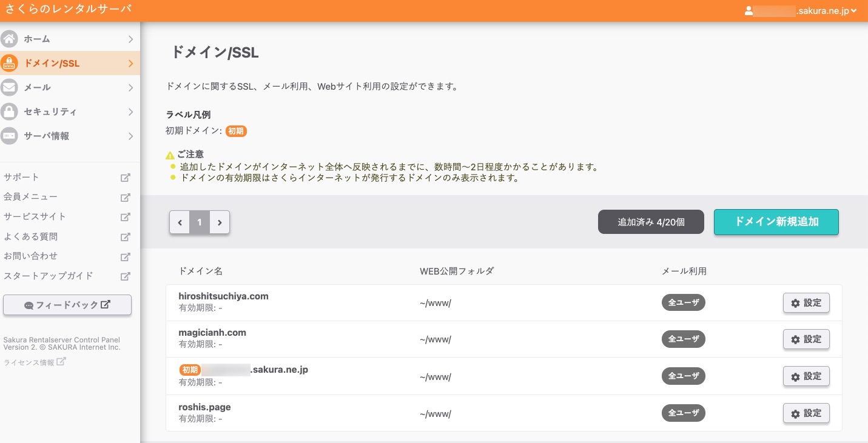Open the セキュリティ menu item
The width and height of the screenshot is (868, 443).
pyautogui.click(x=50, y=112)
